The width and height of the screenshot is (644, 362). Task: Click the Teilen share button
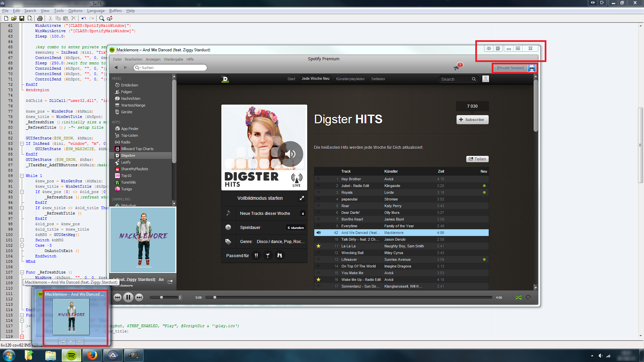coord(477,159)
